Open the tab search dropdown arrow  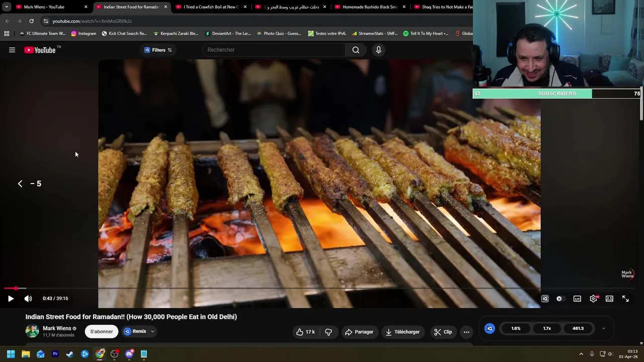tap(6, 7)
